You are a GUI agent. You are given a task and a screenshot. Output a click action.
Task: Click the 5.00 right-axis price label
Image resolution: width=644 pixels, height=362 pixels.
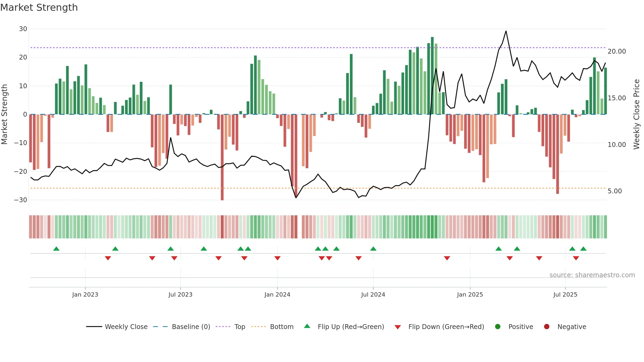(615, 191)
